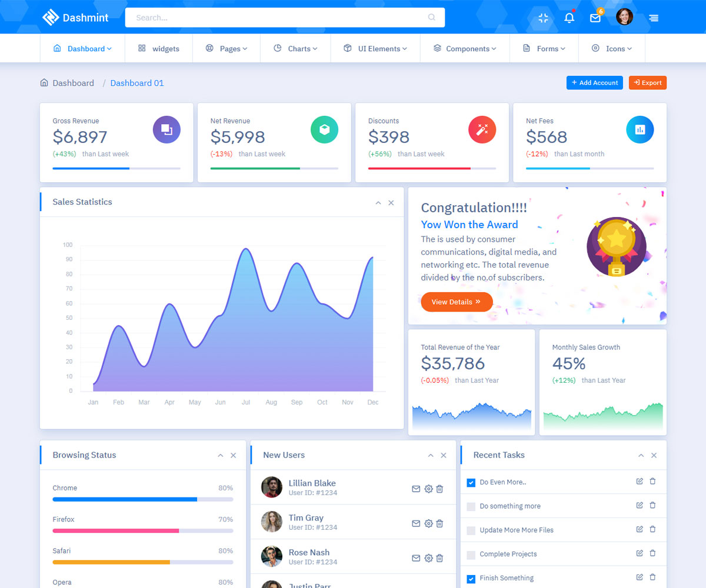Viewport: 706px width, 588px height.
Task: Open the hamburger menu icon in header
Action: [654, 18]
